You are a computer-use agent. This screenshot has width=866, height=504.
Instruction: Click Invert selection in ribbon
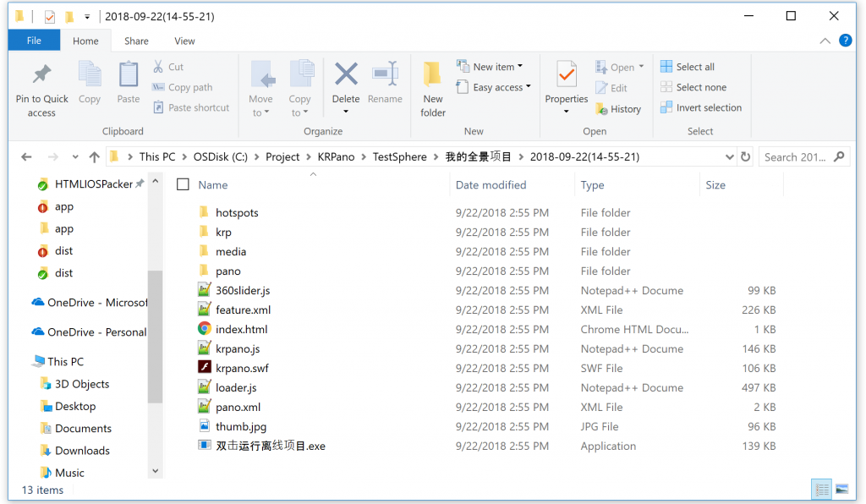pos(701,107)
